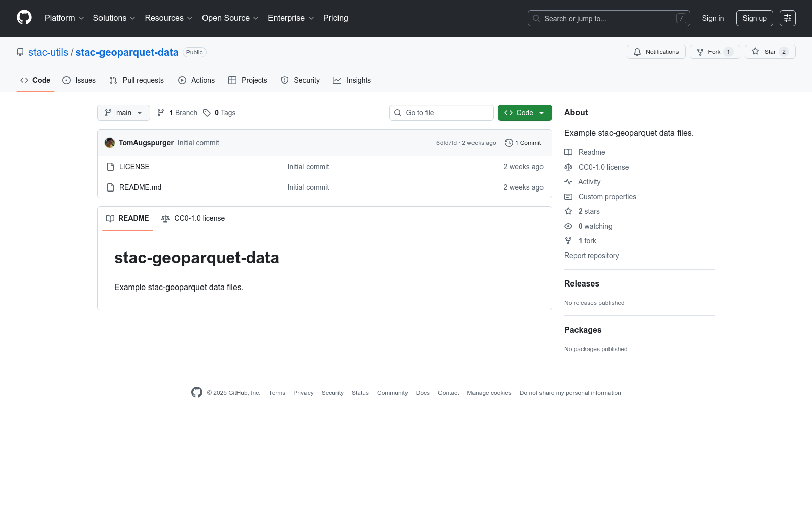The width and height of the screenshot is (812, 508).
Task: View the 0 watching link
Action: [x=589, y=226]
